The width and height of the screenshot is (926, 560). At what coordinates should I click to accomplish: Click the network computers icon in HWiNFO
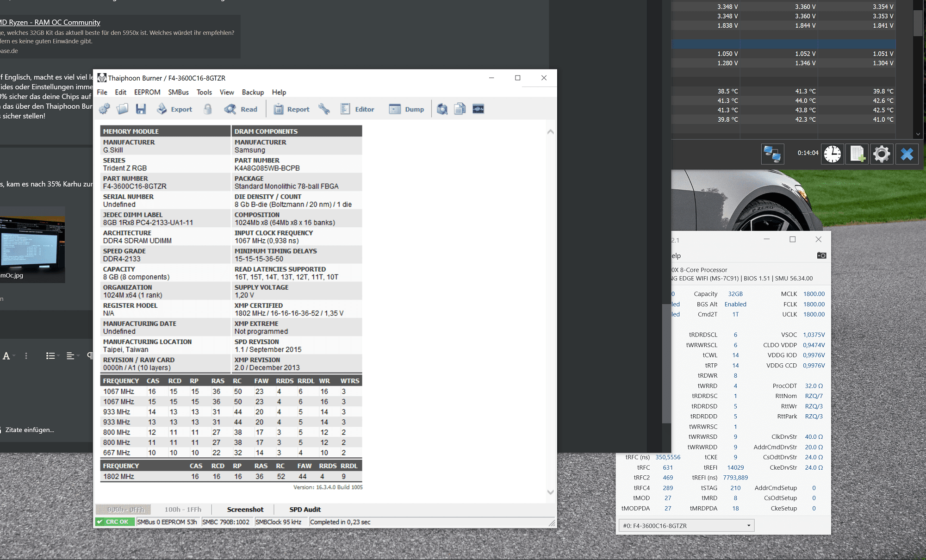[772, 154]
